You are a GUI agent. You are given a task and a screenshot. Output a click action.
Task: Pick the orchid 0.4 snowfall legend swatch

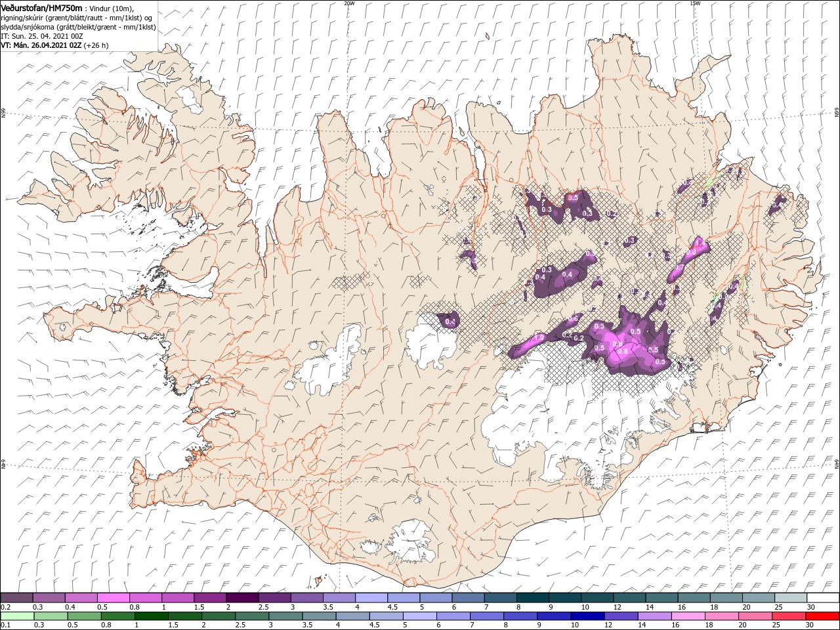pyautogui.click(x=81, y=597)
